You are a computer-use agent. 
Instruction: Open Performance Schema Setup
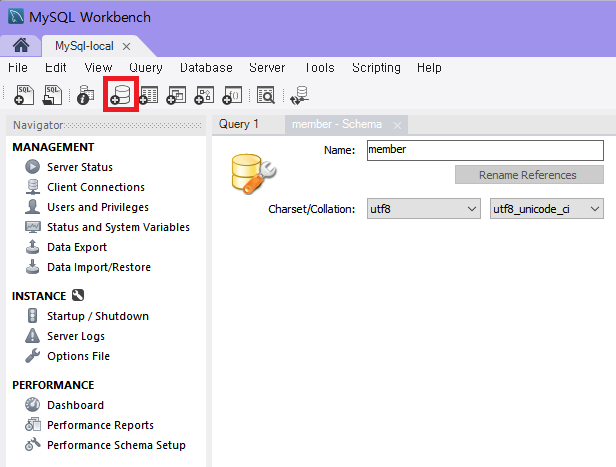[x=116, y=445]
